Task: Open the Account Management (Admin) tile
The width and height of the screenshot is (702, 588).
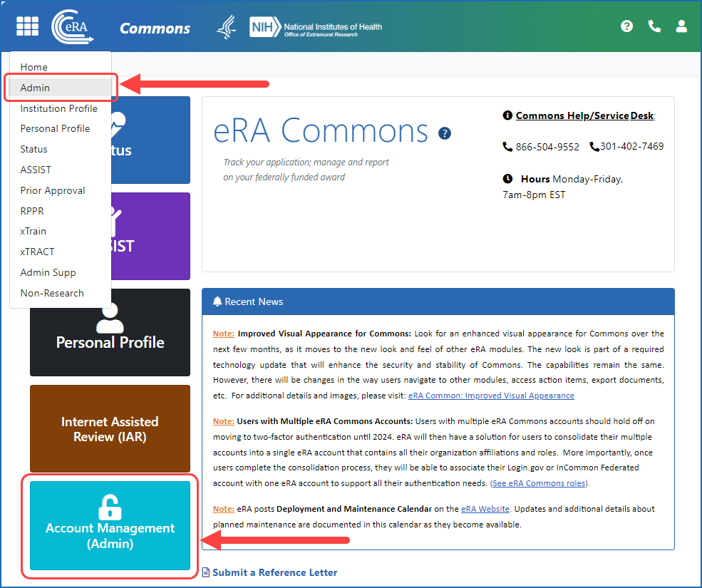Action: coord(110,525)
